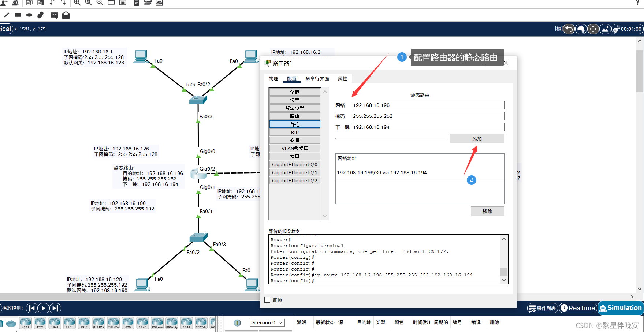
Task: Open the 算法设置 configuration item
Action: 295,108
